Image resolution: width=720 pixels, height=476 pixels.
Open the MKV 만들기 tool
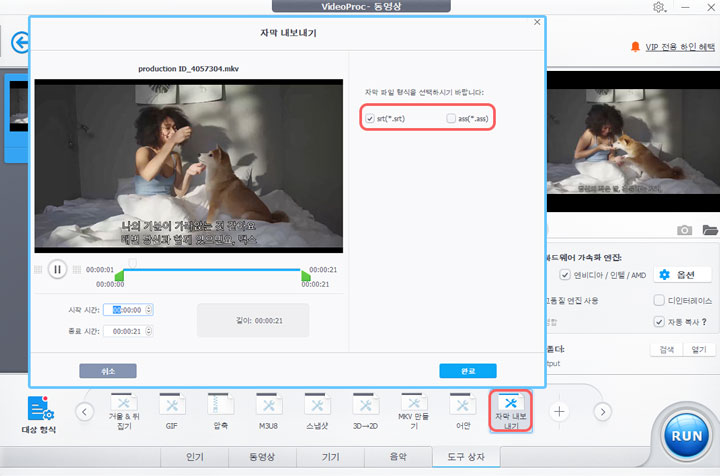tap(414, 411)
